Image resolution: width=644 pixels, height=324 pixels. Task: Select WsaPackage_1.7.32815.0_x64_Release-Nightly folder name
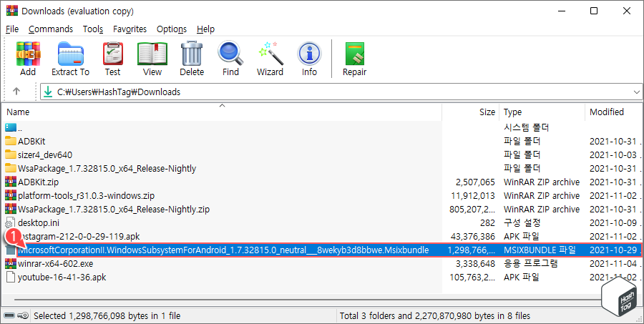(107, 168)
